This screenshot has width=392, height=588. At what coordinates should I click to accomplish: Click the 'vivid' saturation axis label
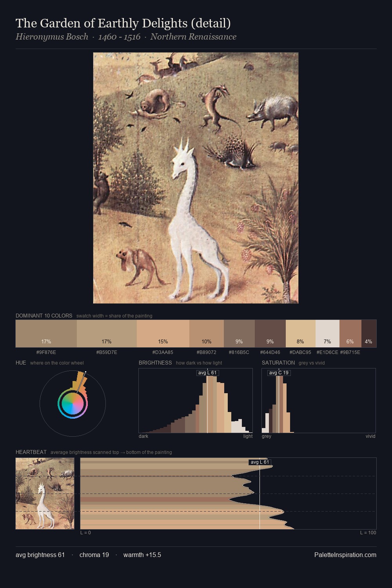pos(370,436)
